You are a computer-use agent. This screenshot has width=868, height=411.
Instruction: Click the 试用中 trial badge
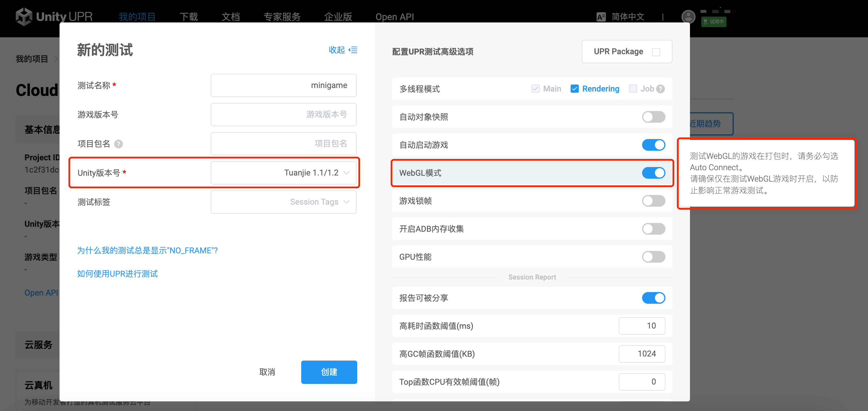(x=713, y=22)
